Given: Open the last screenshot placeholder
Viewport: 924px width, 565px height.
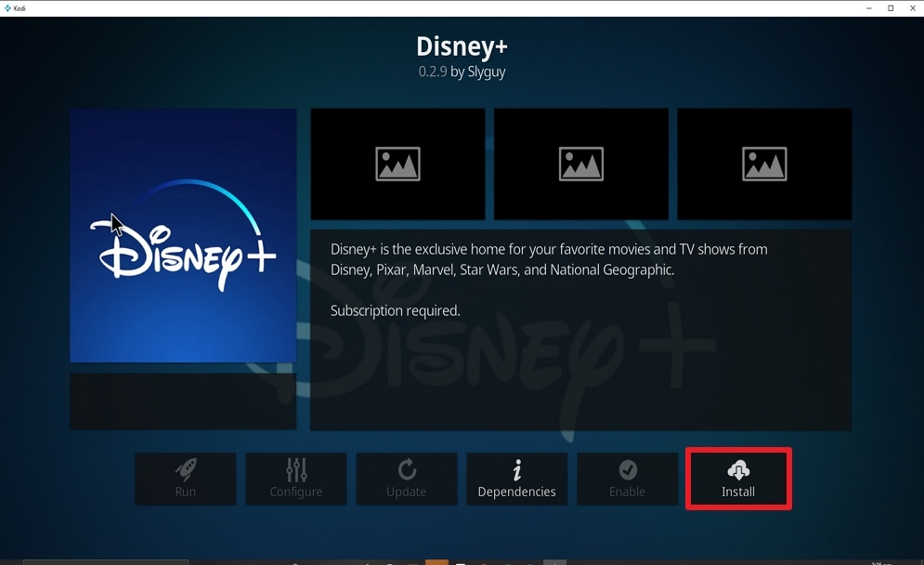Looking at the screenshot, I should click(x=764, y=164).
